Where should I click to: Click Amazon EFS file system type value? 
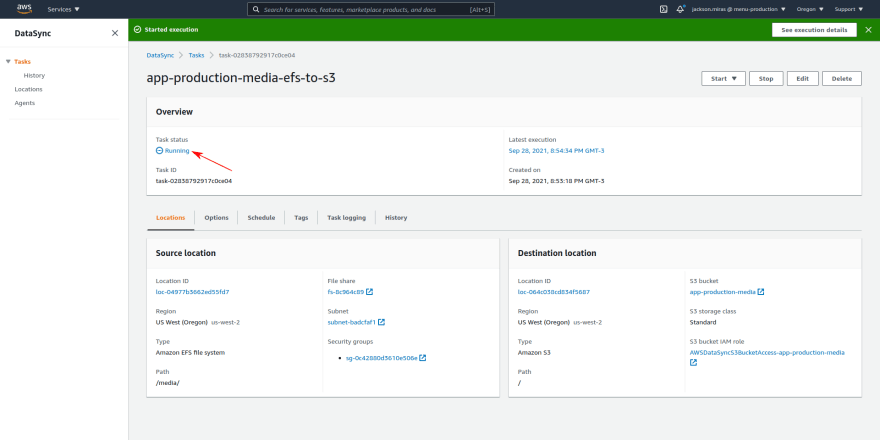click(190, 352)
